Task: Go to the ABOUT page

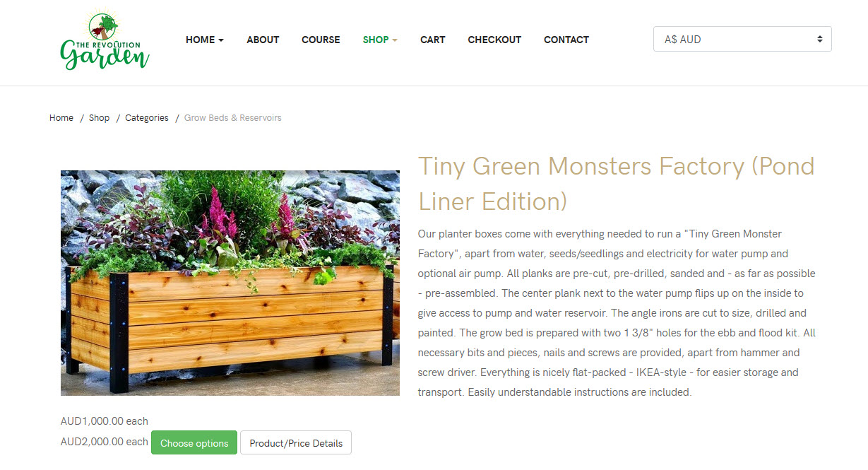Action: tap(263, 40)
